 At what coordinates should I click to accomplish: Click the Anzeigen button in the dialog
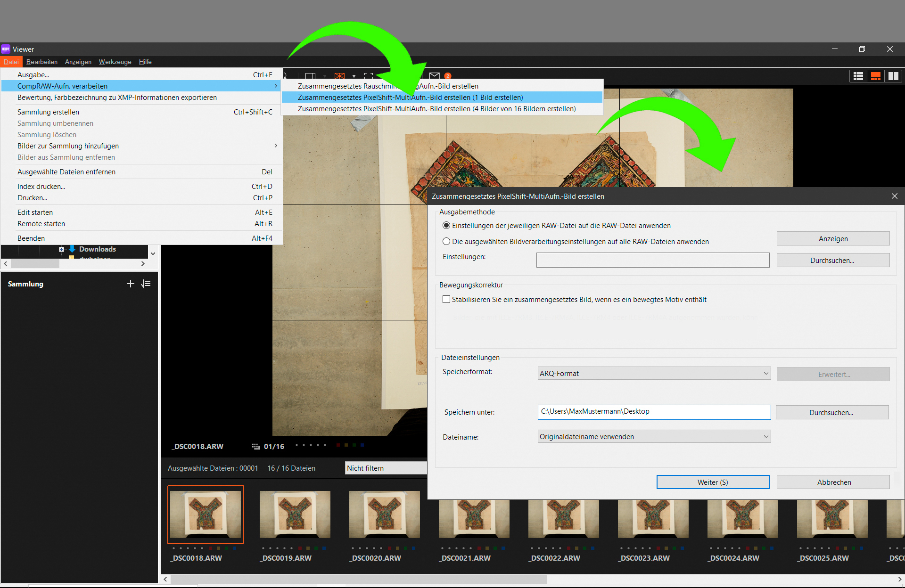[833, 238]
